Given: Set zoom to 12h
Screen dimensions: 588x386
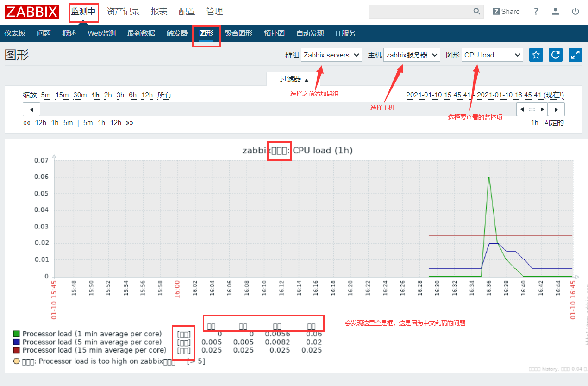Looking at the screenshot, I should tap(147, 95).
